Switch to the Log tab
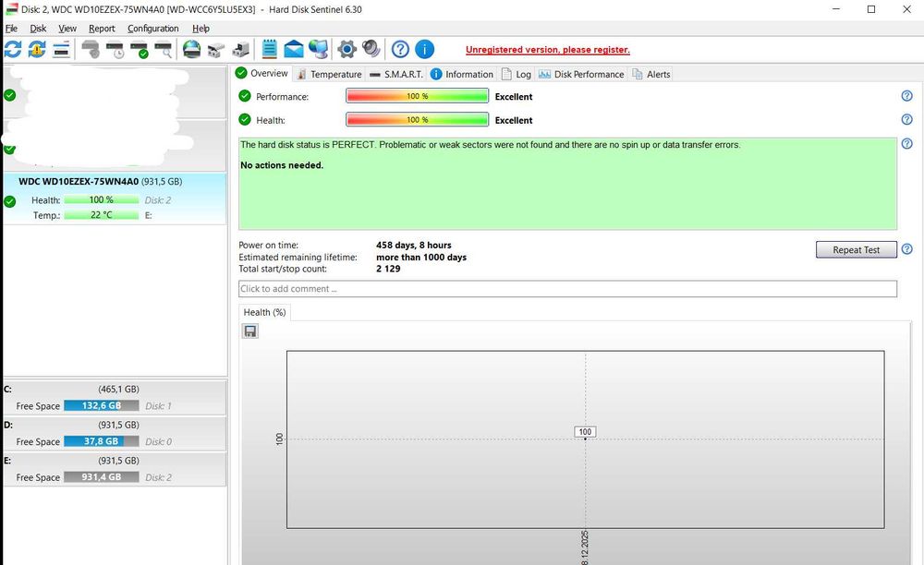 point(517,74)
